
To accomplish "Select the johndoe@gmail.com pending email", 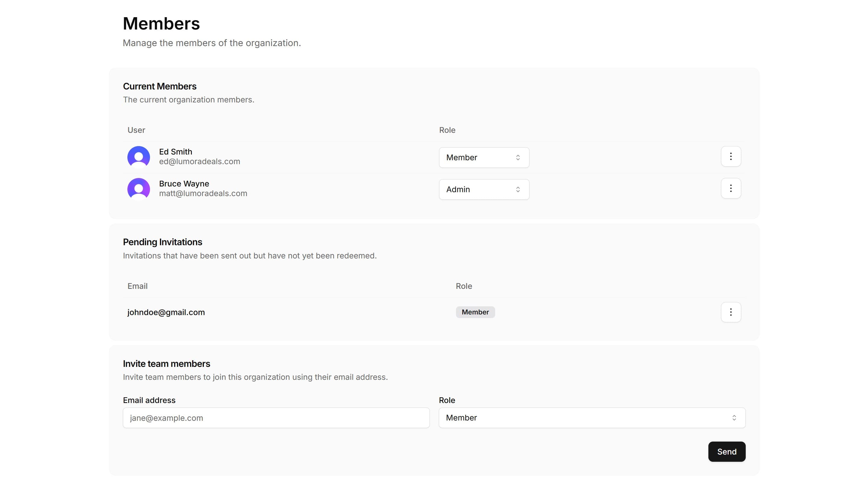I will (166, 312).
